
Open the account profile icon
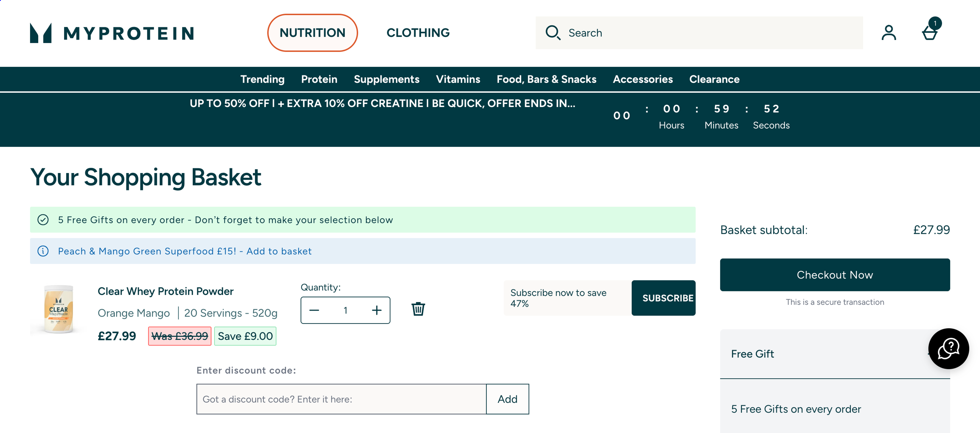click(x=889, y=33)
